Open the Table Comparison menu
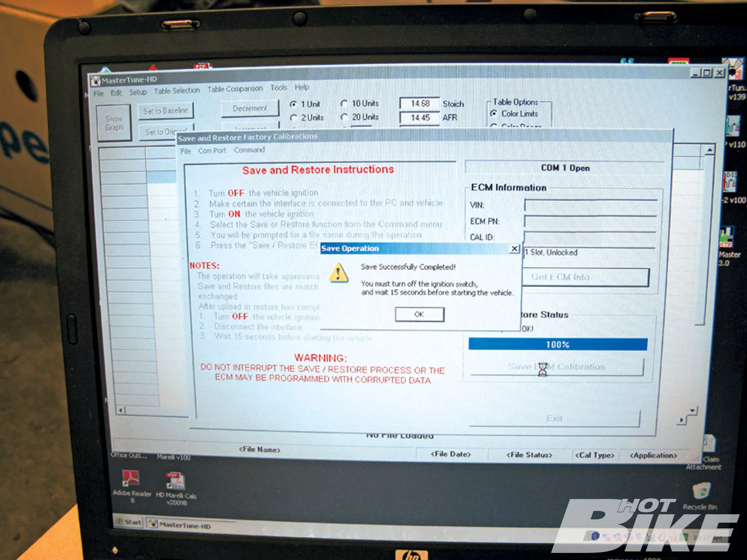This screenshot has width=747, height=560. pos(235,89)
